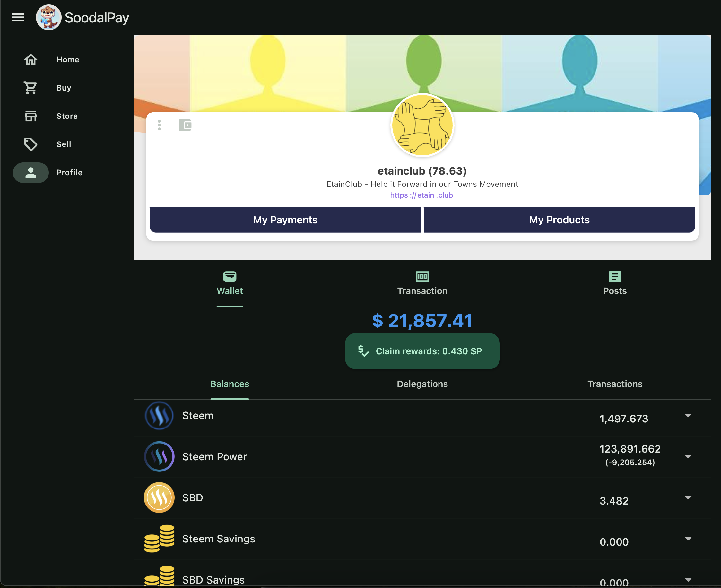Click the Steem Savings row label

point(219,539)
